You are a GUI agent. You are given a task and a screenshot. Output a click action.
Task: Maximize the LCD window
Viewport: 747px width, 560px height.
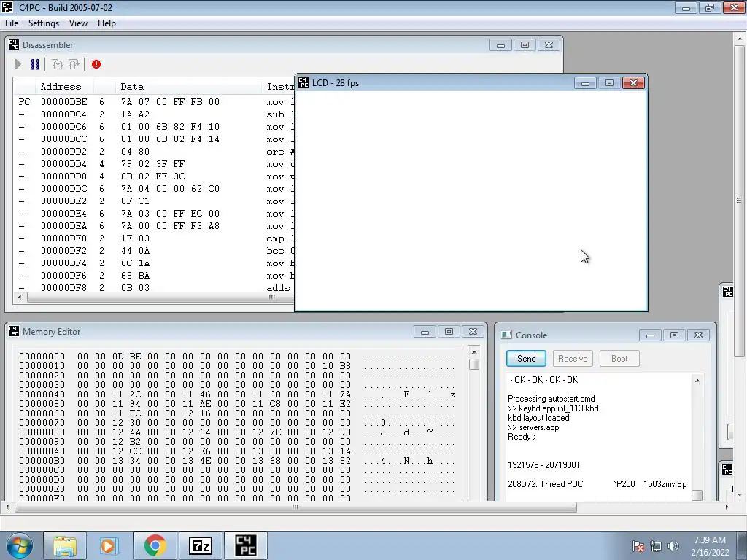point(609,83)
